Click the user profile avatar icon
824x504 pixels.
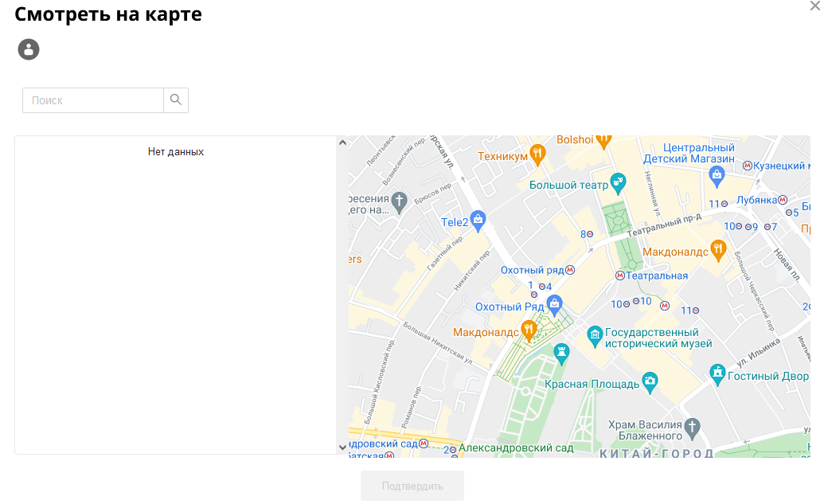pyautogui.click(x=29, y=49)
